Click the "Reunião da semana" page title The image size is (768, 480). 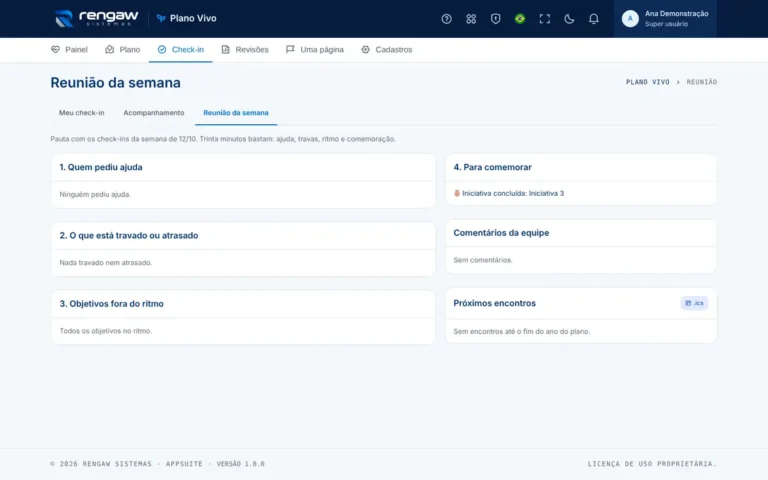point(116,83)
